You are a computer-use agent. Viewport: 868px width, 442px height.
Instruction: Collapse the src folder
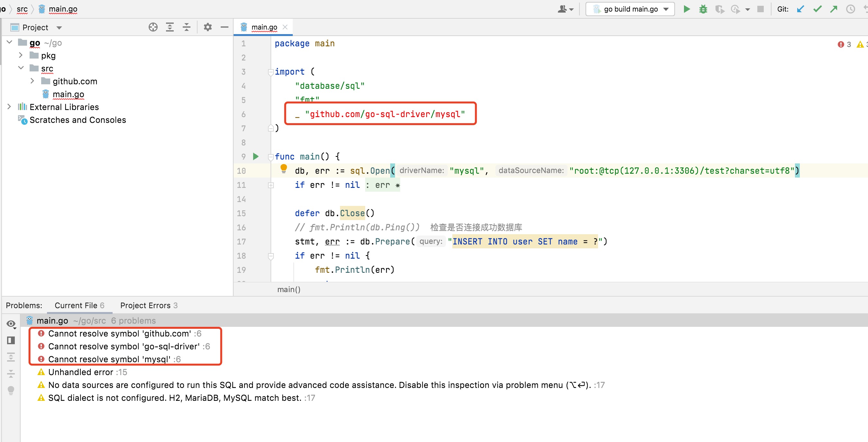[x=21, y=68]
